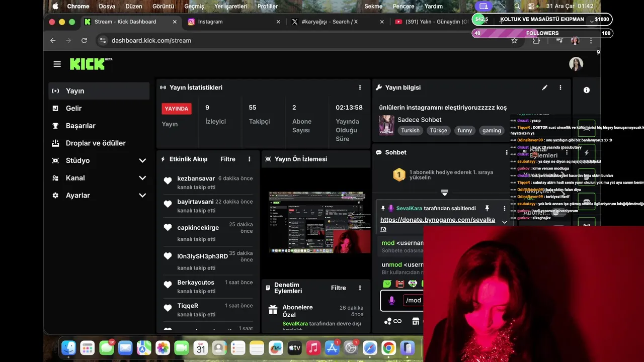
Task: Click the purple microphone icon in chat input
Action: tap(392, 301)
